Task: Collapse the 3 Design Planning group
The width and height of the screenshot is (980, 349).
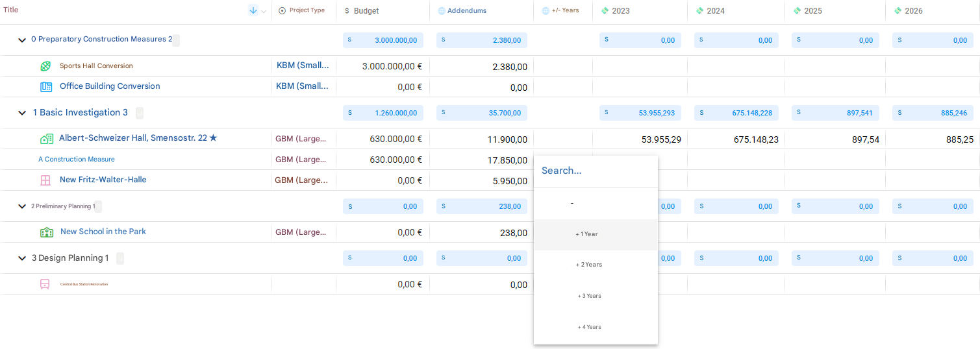Action: [x=22, y=258]
